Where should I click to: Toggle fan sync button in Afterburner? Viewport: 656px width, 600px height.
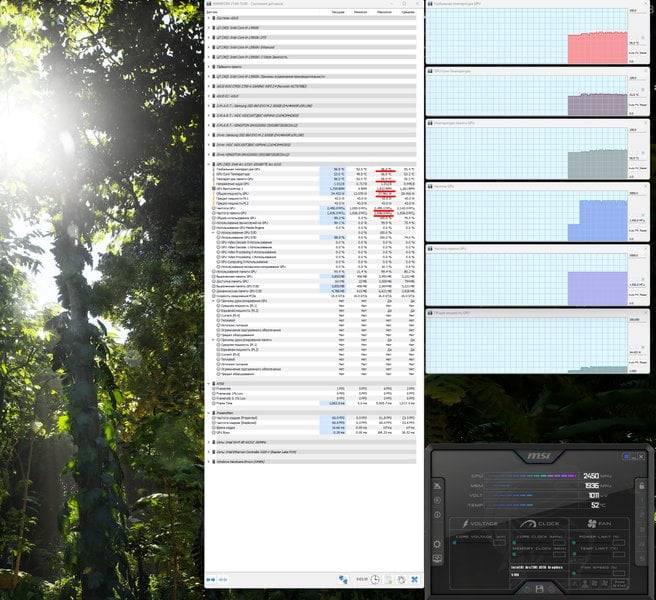coord(620,583)
